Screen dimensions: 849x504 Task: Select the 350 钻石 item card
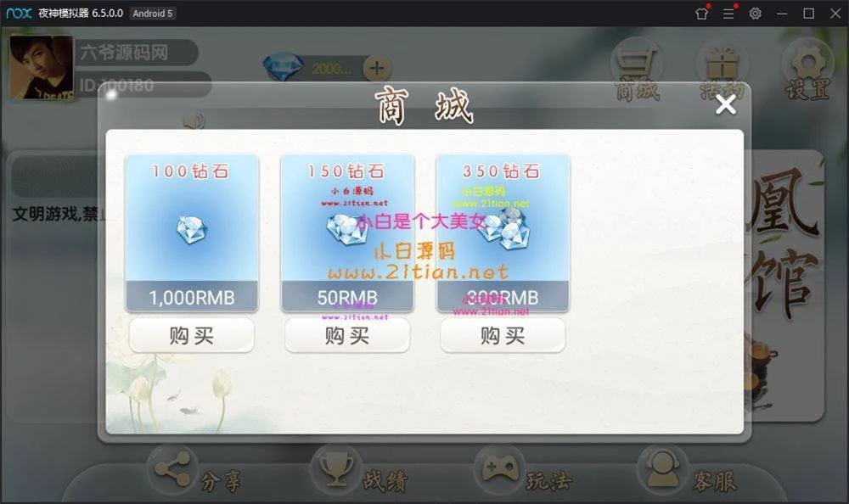(x=503, y=233)
